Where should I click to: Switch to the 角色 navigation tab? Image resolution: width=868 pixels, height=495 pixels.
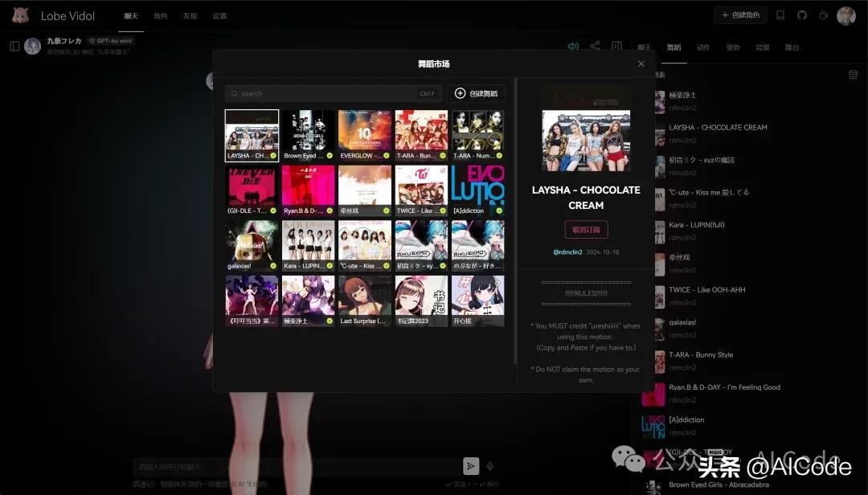pyautogui.click(x=161, y=16)
